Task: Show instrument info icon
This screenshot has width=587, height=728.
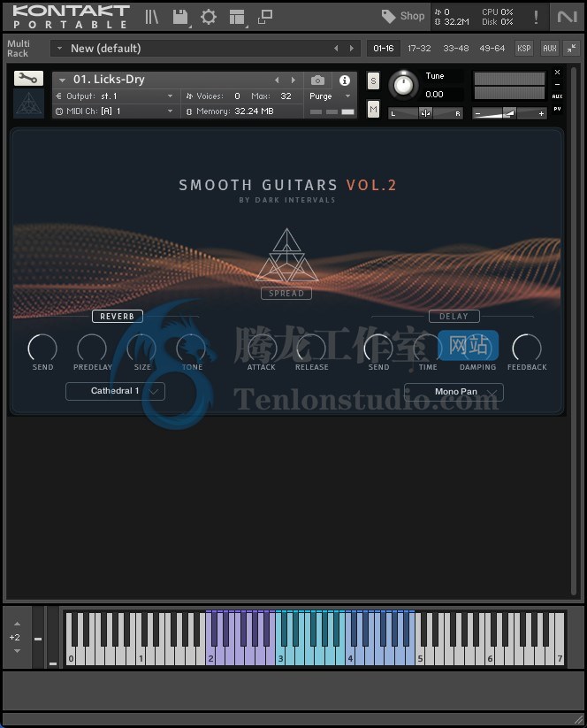Action: coord(344,80)
